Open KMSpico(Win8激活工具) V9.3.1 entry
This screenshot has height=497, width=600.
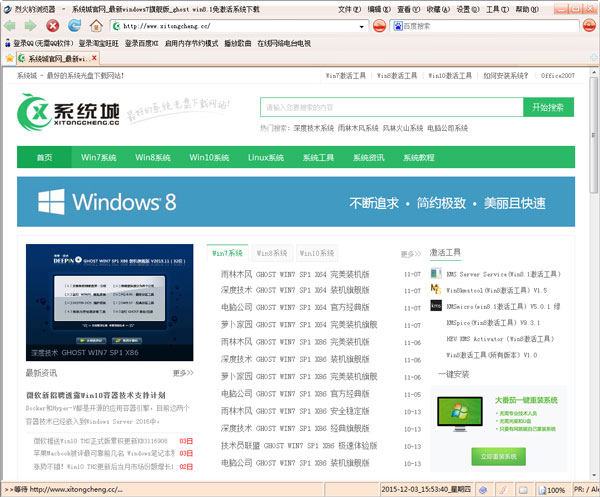(x=493, y=323)
